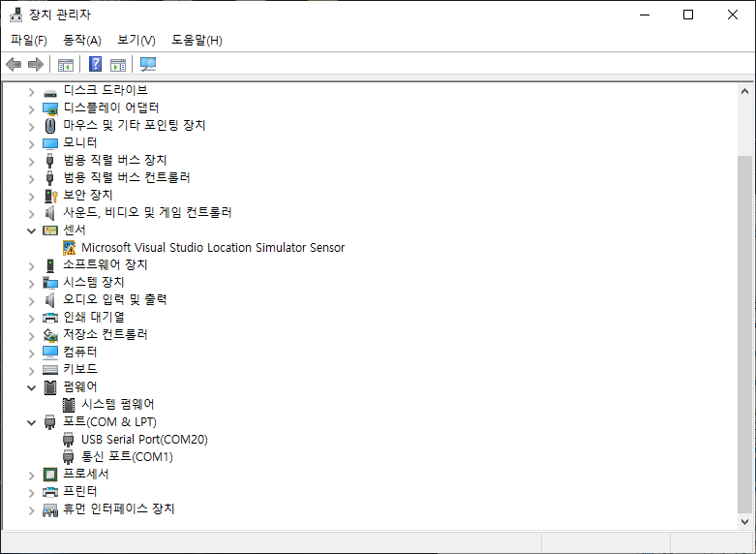756x554 pixels.
Task: Expand the 모니터 node
Action: tap(32, 143)
